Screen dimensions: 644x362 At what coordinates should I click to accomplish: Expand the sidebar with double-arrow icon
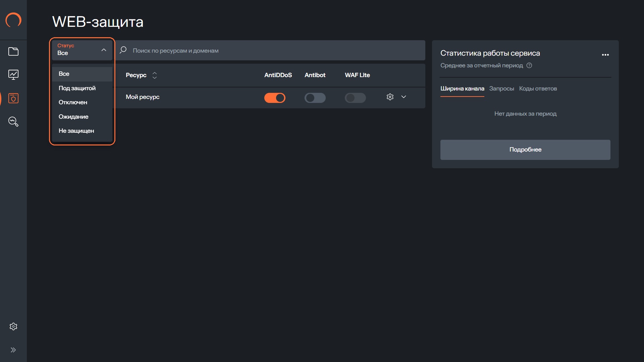[x=13, y=350]
